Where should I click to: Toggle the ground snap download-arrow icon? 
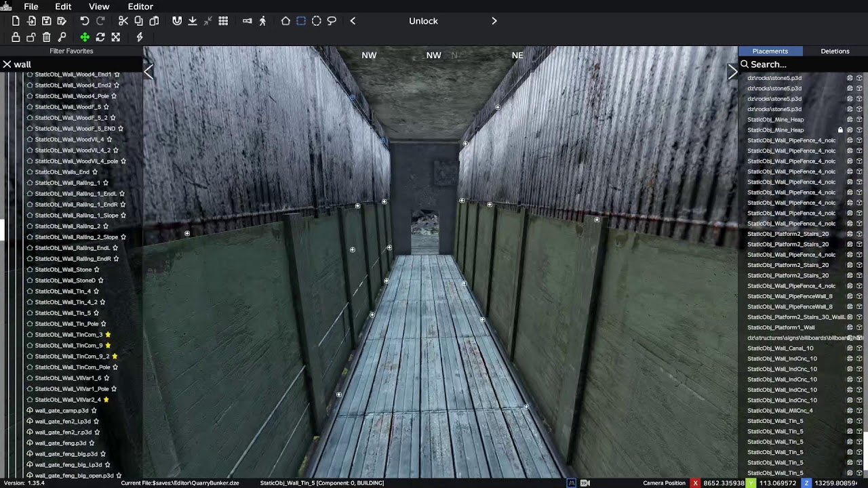tap(193, 21)
